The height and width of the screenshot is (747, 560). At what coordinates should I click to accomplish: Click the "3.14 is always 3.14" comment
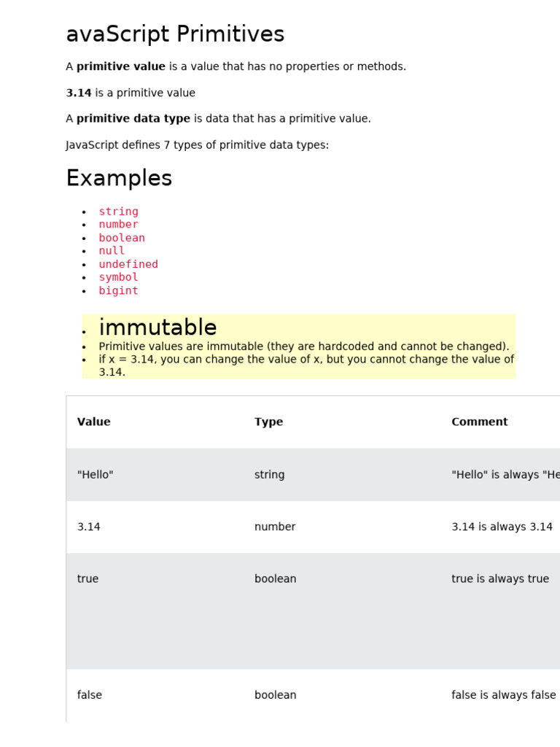coord(502,527)
